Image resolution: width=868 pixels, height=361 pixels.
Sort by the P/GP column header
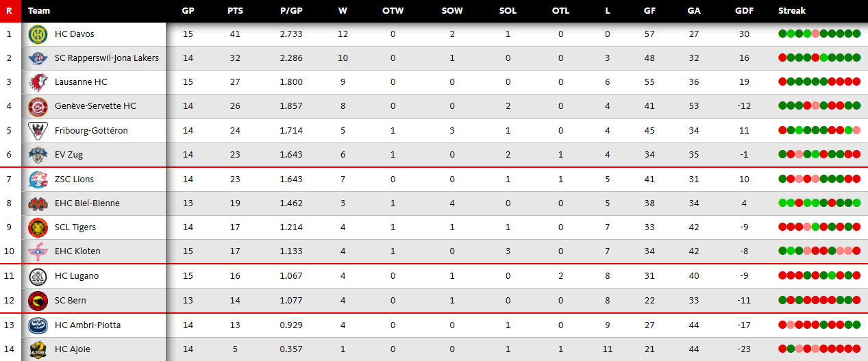click(x=291, y=11)
